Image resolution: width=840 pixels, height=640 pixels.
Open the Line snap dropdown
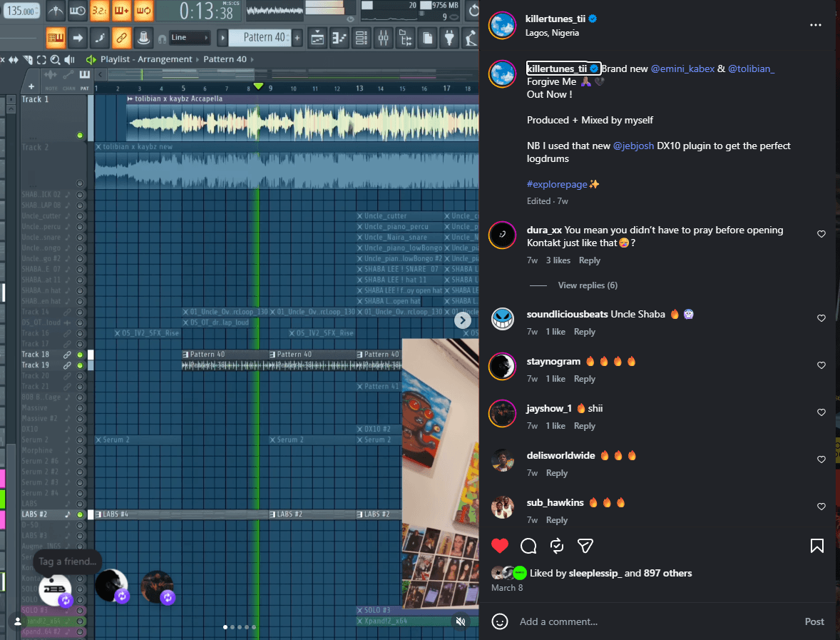(189, 38)
